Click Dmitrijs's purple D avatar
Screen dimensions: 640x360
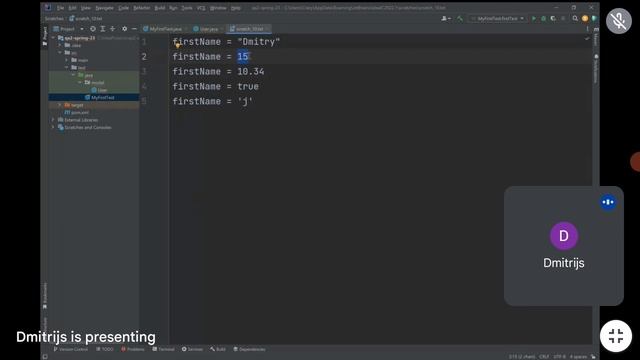coord(564,236)
